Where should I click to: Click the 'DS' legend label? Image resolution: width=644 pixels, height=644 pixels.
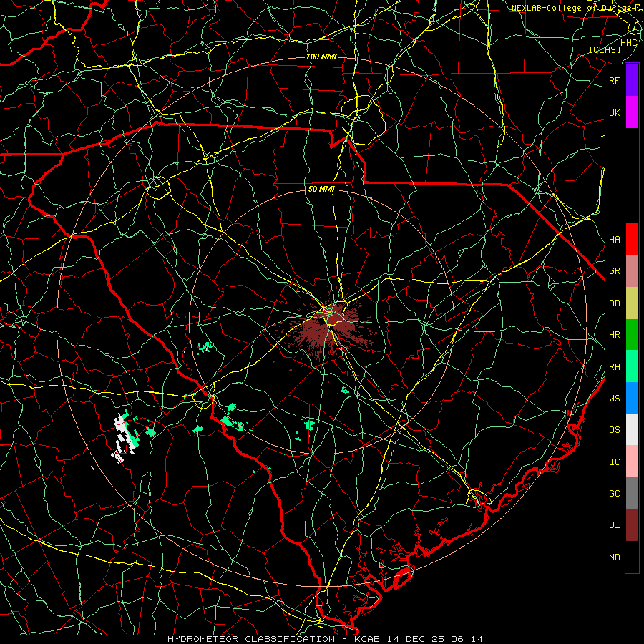614,430
